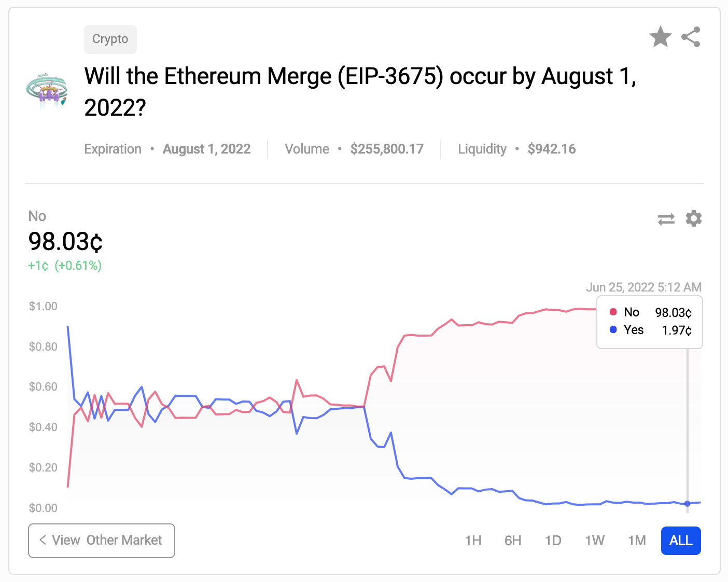Click the red No legend dot

613,312
